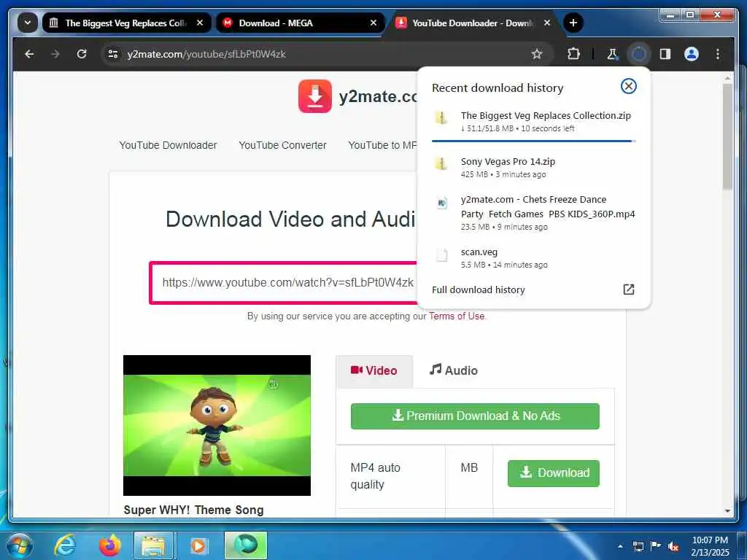
Task: Open Chrome Labs flask icon
Action: click(x=613, y=54)
